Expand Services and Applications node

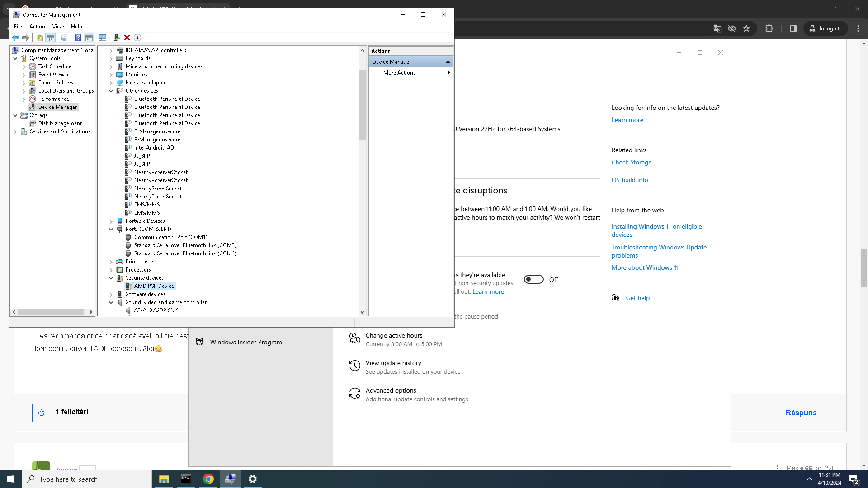15,131
